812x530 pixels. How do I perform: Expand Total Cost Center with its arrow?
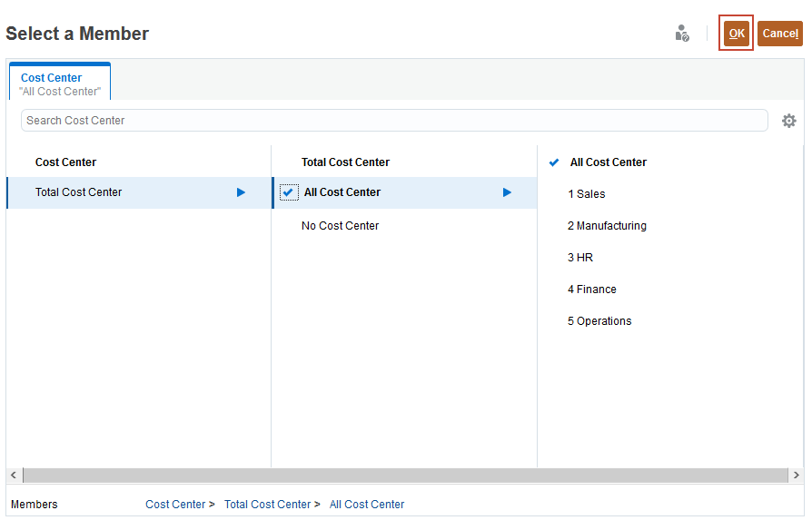click(241, 192)
